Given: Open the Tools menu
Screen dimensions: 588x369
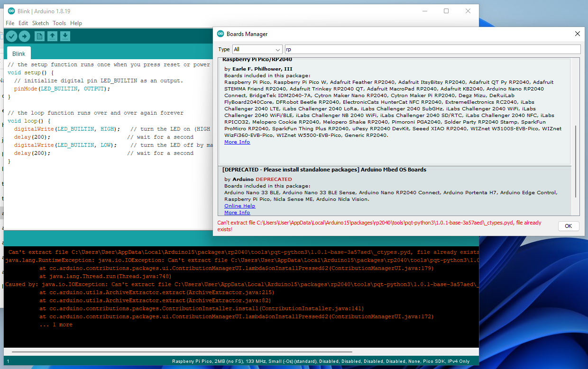Looking at the screenshot, I should click(59, 23).
